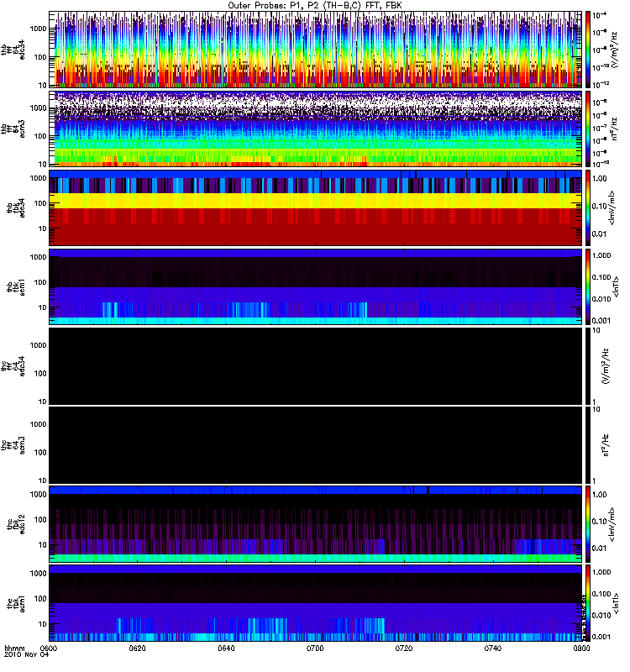Click the 0640 time axis label

tap(226, 648)
